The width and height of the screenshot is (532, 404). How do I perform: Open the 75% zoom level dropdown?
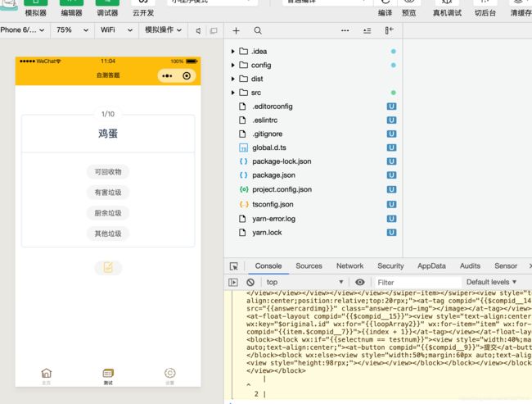coord(72,30)
